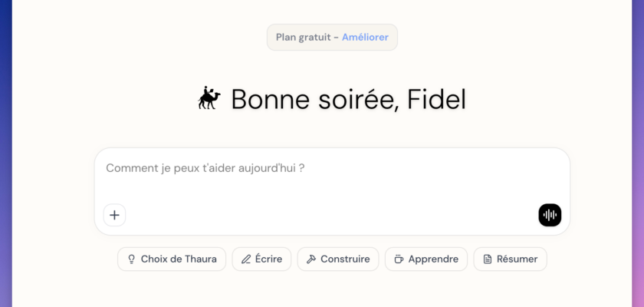Viewport: 644px width, 307px height.
Task: Choose the "Écrire" suggestion label
Action: click(x=269, y=259)
